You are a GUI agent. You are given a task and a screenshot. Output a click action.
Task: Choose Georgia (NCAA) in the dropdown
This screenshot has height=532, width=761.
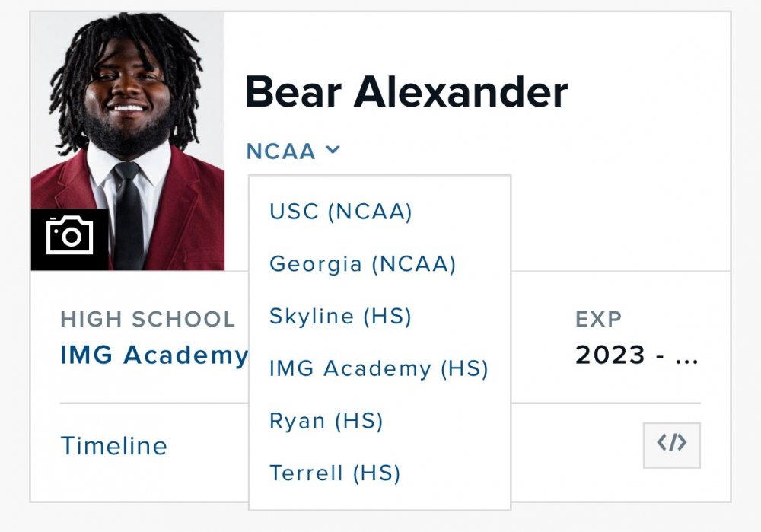pos(362,264)
